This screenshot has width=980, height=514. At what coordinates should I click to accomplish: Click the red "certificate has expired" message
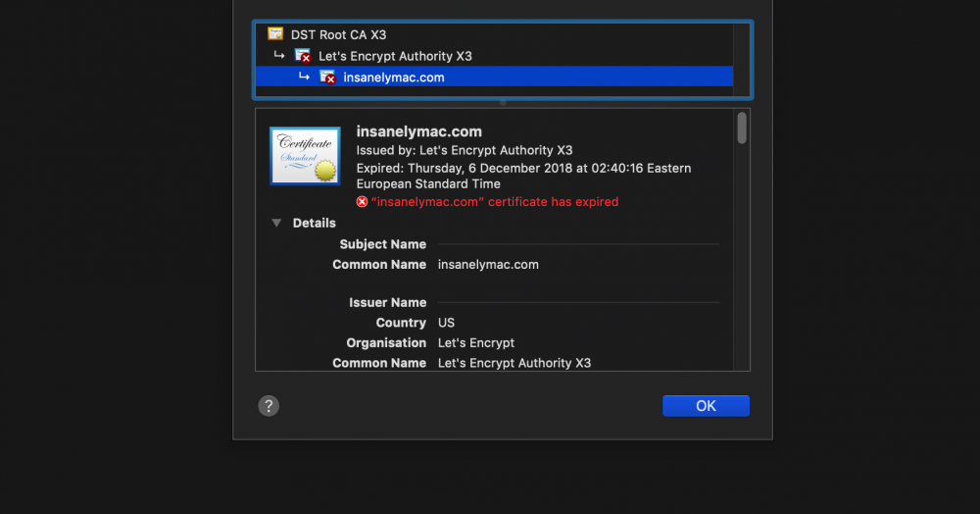pyautogui.click(x=494, y=202)
